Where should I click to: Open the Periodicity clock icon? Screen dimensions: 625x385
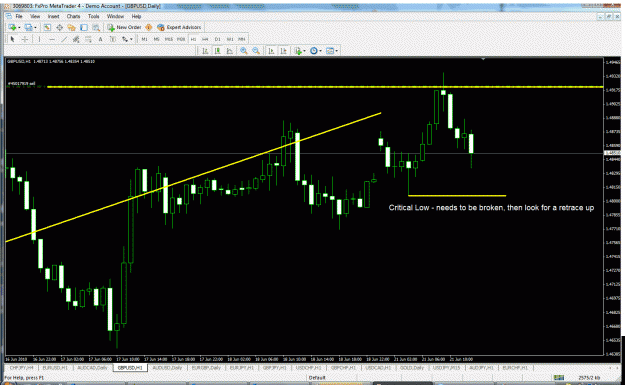click(x=314, y=51)
